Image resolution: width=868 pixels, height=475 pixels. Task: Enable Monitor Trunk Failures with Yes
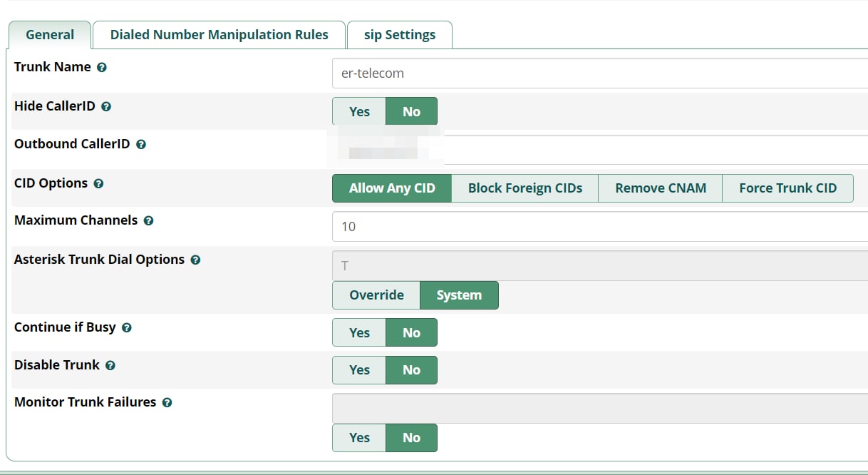[x=359, y=437]
